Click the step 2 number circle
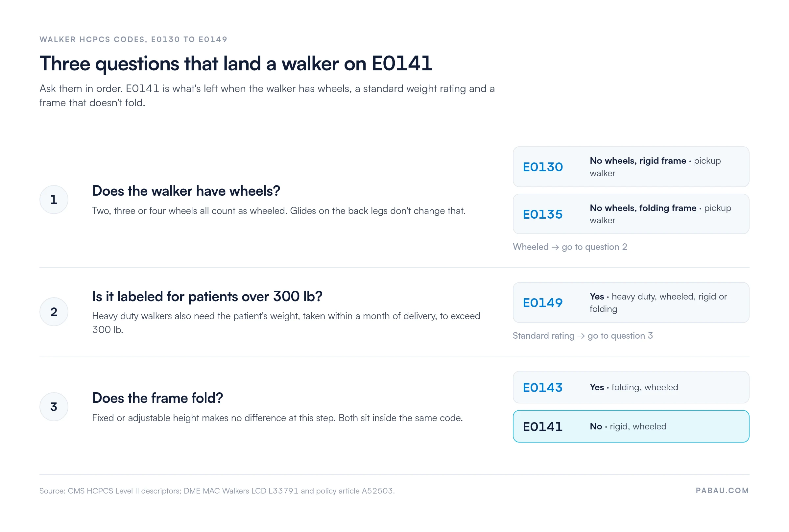This screenshot has height=532, width=789. coord(54,311)
